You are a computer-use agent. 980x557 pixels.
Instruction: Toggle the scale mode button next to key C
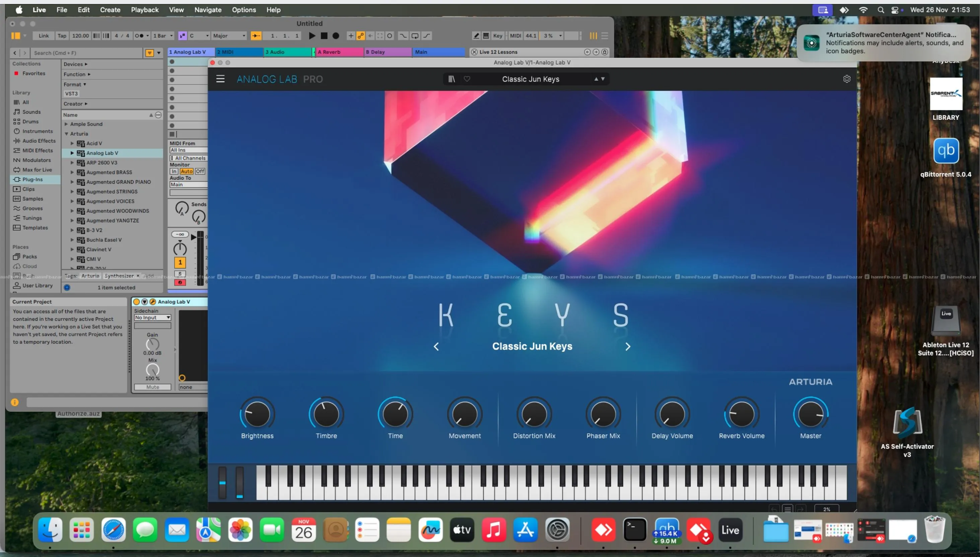tap(182, 36)
